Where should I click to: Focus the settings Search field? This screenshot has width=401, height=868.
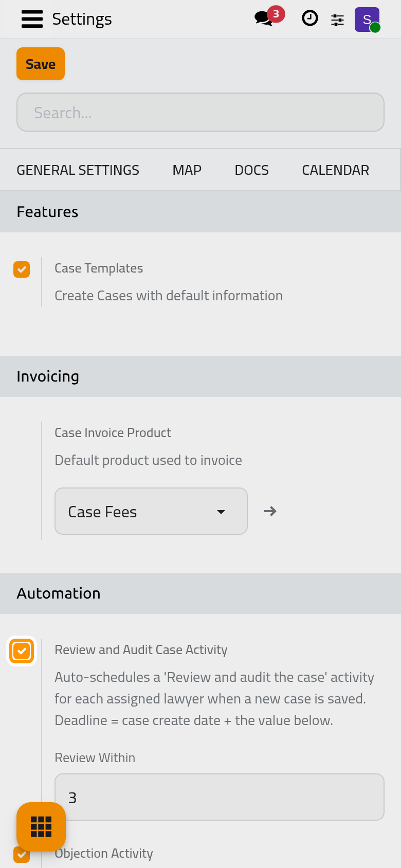(x=200, y=112)
